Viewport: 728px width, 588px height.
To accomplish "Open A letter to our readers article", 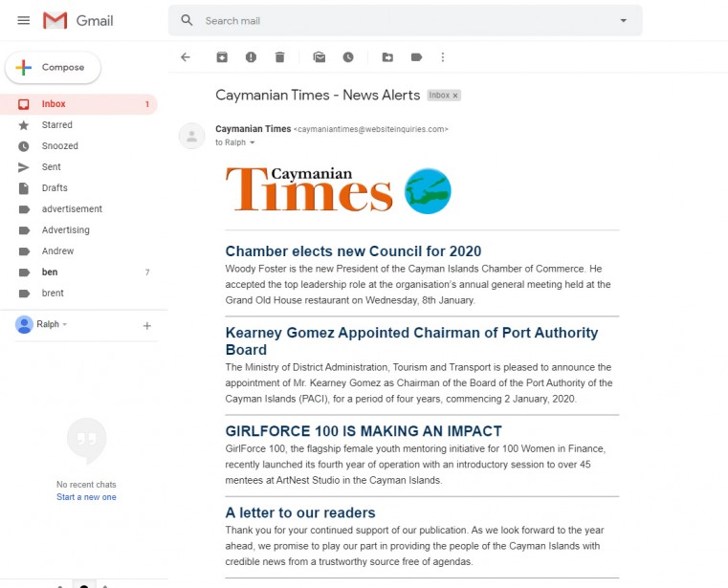I will point(300,512).
